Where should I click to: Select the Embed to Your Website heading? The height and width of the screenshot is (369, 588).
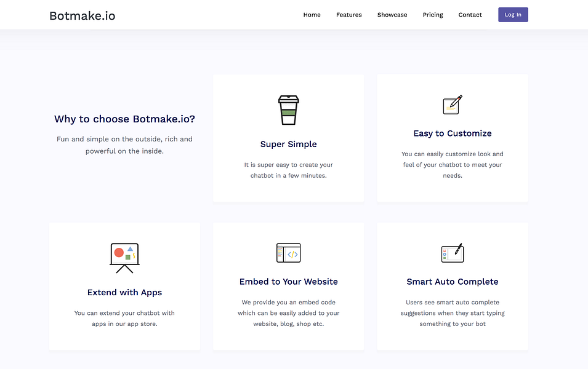(288, 282)
